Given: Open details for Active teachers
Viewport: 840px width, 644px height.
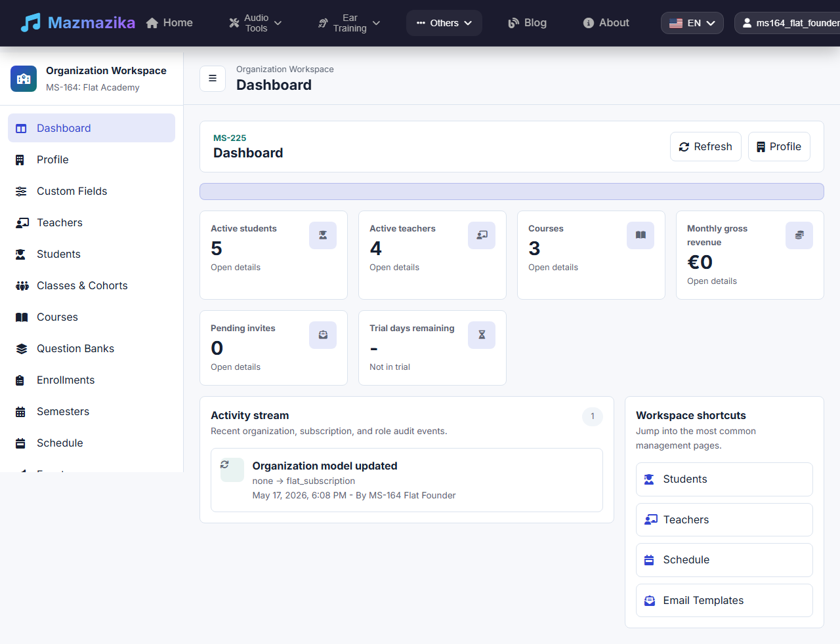Looking at the screenshot, I should point(394,268).
